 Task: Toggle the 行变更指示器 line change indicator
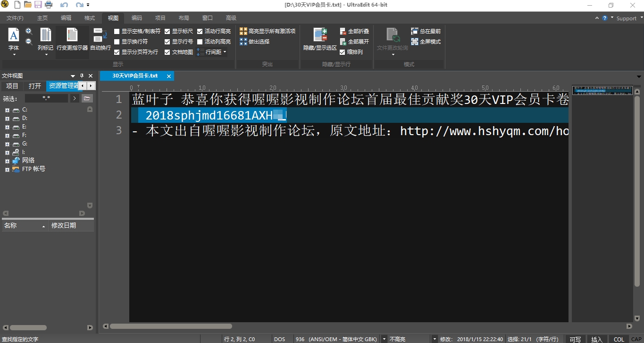[72, 39]
